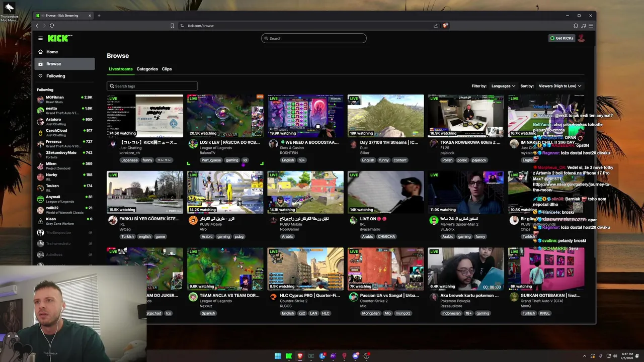
Task: Open the user profile avatar menu
Action: point(581,38)
